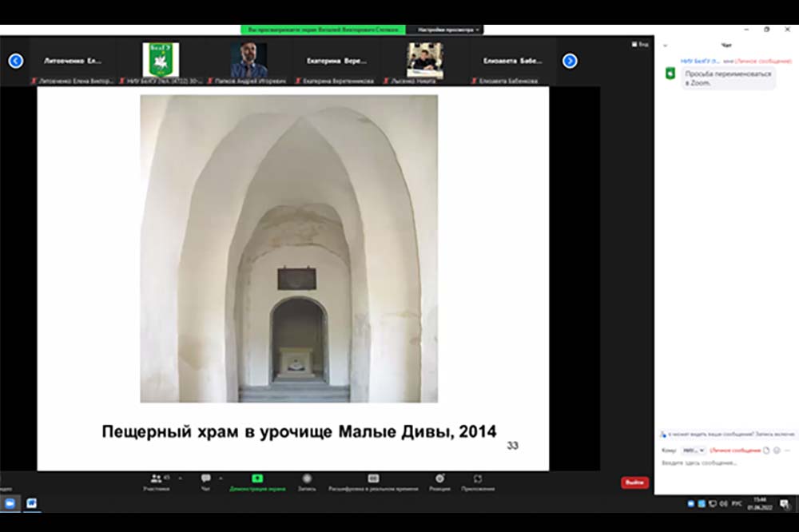Collapse the chat panel using its header chevron

(665, 46)
